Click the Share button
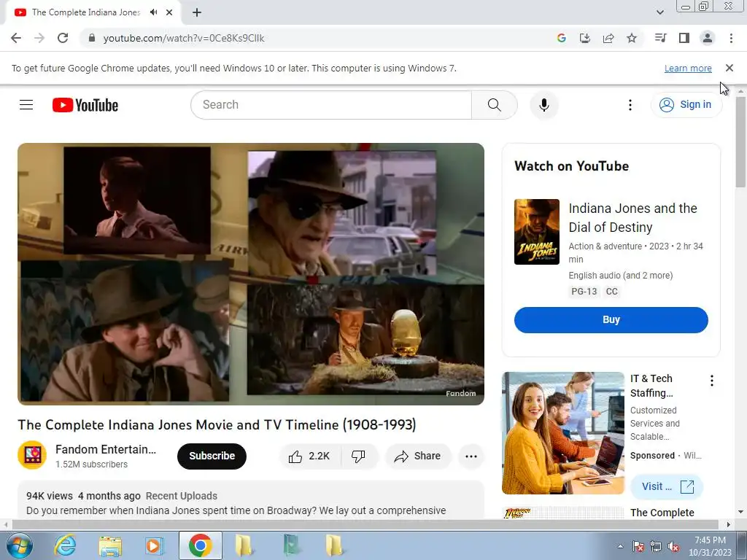The image size is (747, 560). (x=418, y=456)
